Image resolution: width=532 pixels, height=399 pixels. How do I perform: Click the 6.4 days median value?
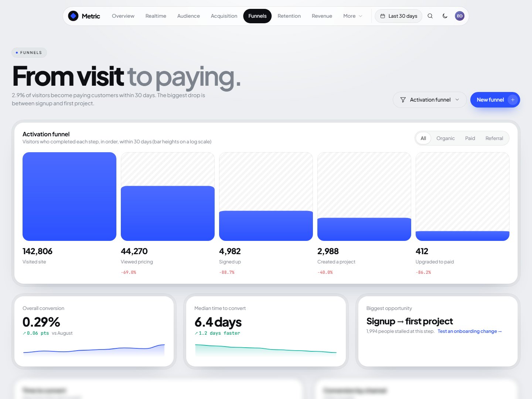pyautogui.click(x=218, y=322)
